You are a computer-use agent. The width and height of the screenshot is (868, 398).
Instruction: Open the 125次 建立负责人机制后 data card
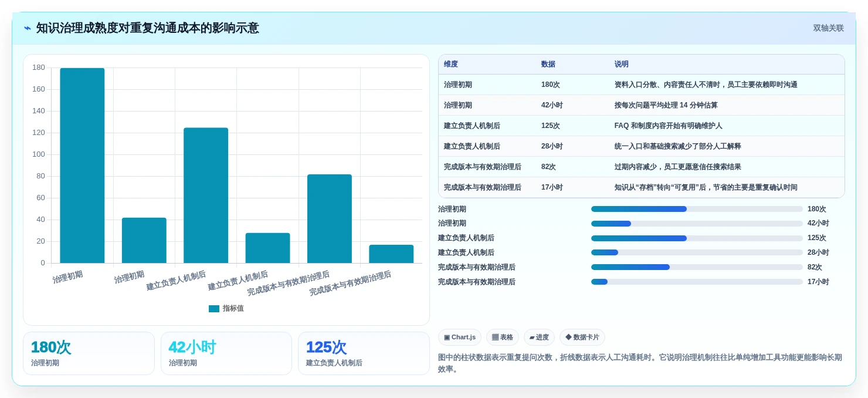(364, 353)
